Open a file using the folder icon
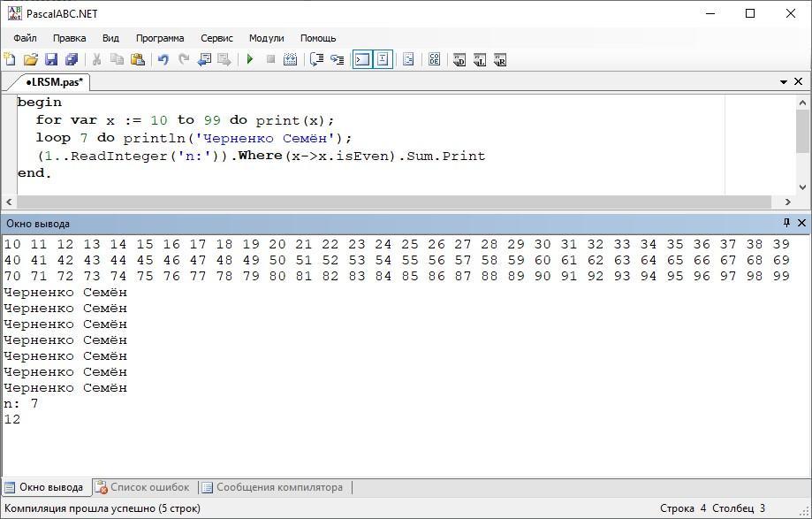Viewport: 812px width, 519px height. pos(31,59)
